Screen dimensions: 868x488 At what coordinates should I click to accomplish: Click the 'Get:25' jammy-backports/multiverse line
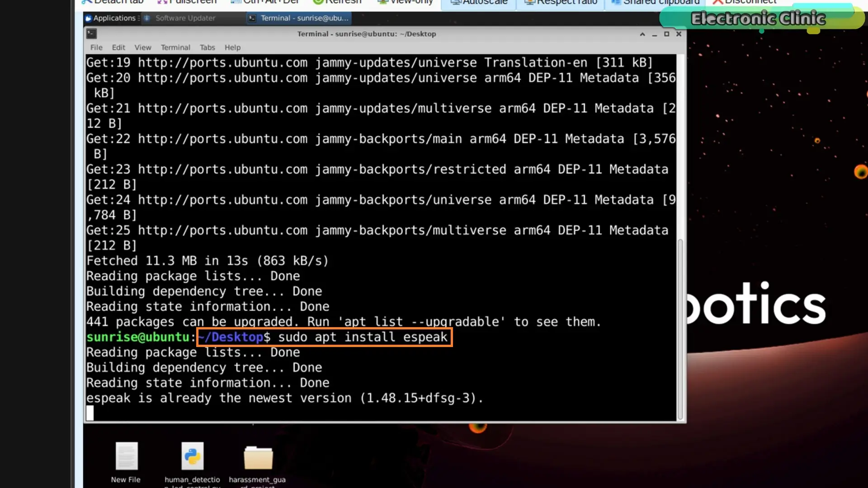click(377, 238)
